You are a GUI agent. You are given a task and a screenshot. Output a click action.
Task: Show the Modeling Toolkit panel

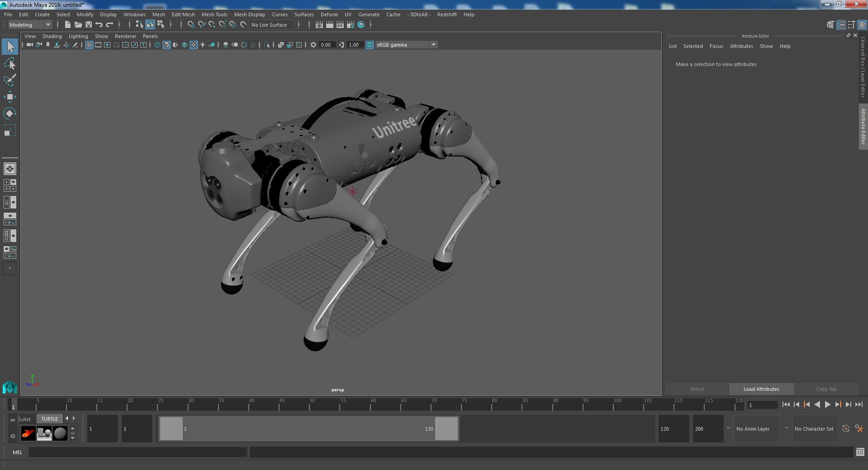[x=830, y=25]
